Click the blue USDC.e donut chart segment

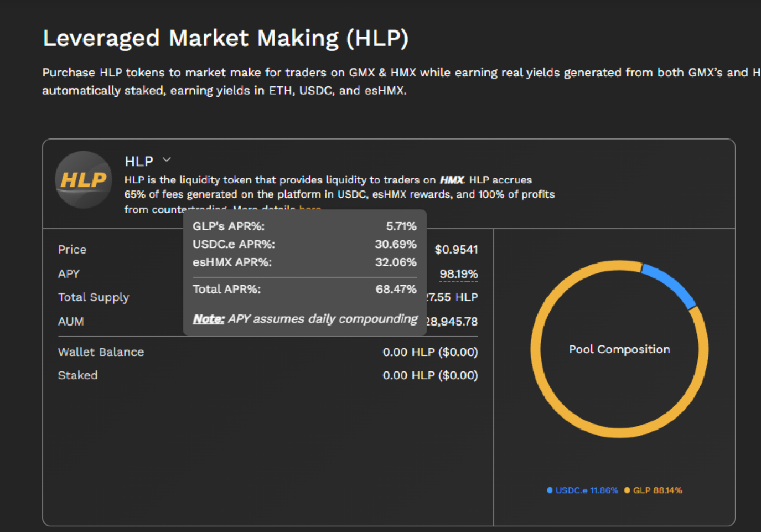pos(670,283)
